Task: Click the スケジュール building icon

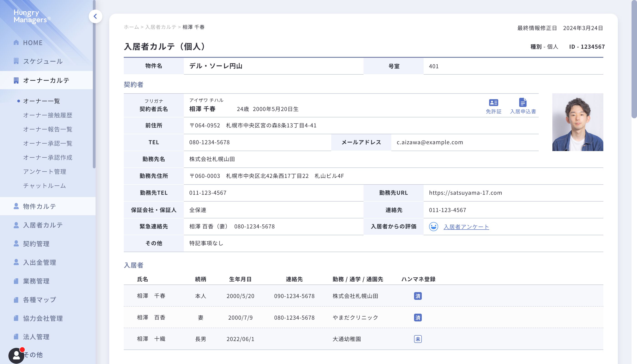Action: [16, 61]
